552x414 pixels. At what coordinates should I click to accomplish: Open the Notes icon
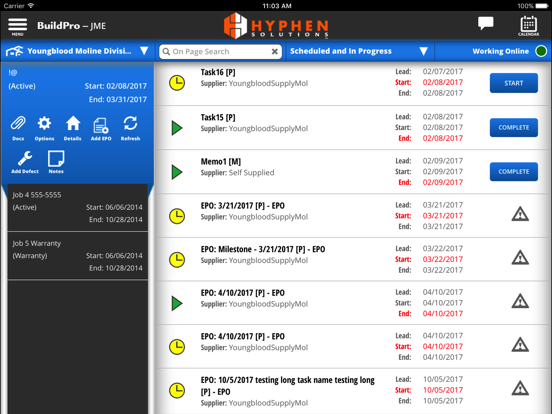56,162
